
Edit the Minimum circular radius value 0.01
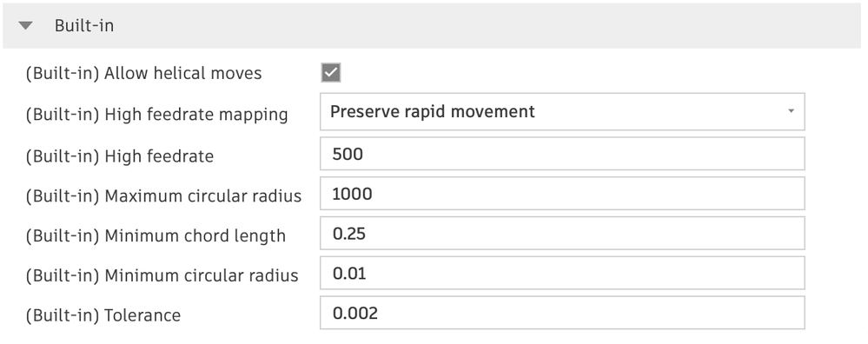tap(562, 274)
